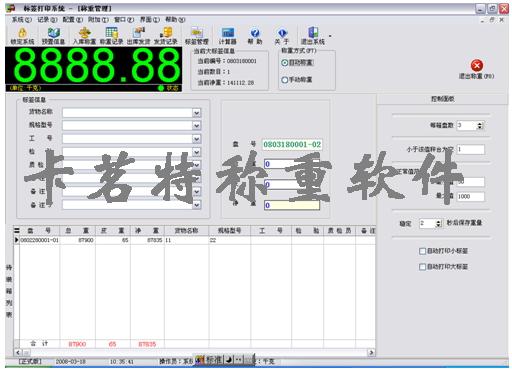
Task: Enable 自动打印小标签 checkbox
Action: pyautogui.click(x=422, y=251)
